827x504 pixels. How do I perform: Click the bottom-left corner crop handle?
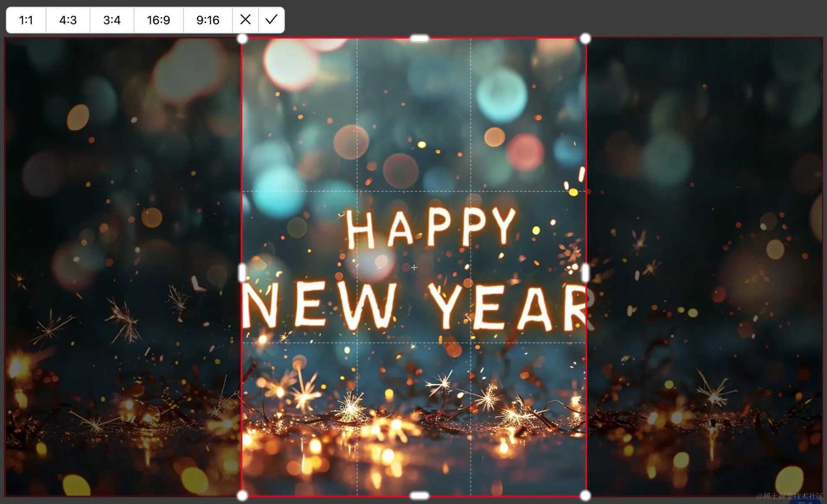coord(242,496)
